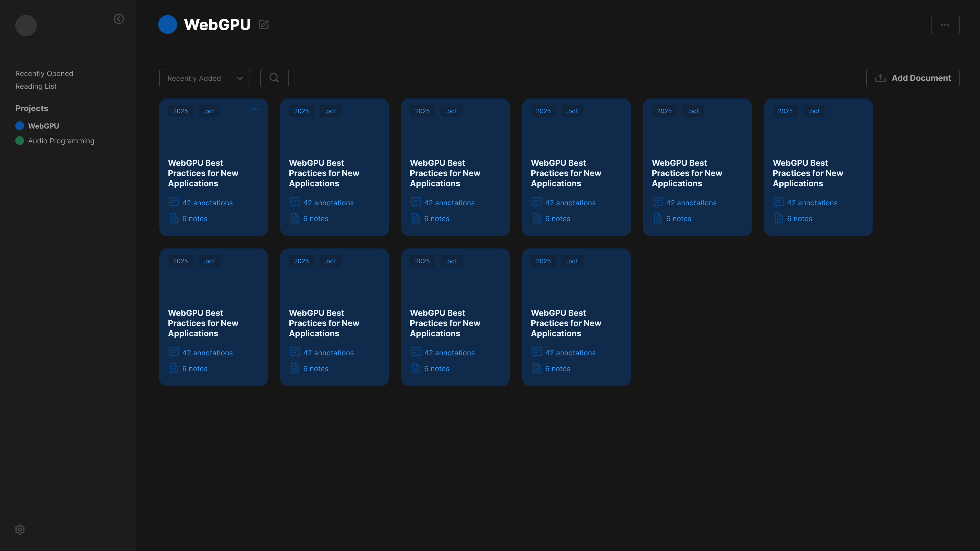Collapse the sidebar using the chevron

coord(119,19)
